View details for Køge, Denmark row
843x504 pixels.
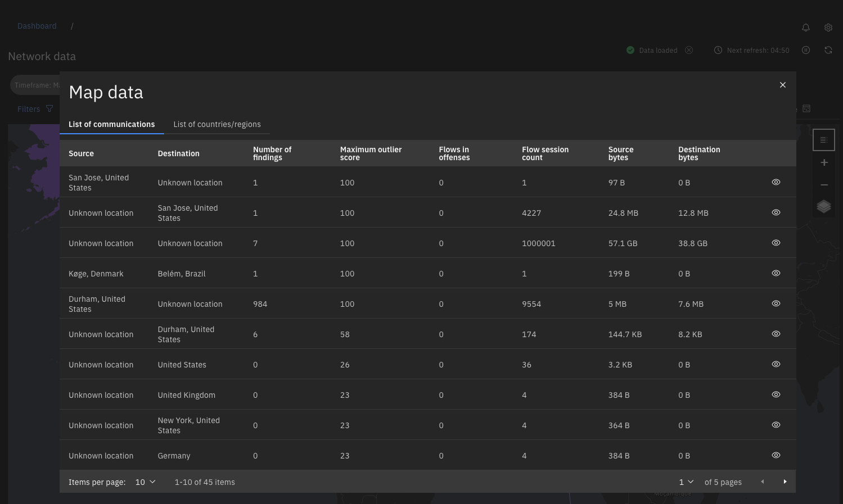(776, 273)
